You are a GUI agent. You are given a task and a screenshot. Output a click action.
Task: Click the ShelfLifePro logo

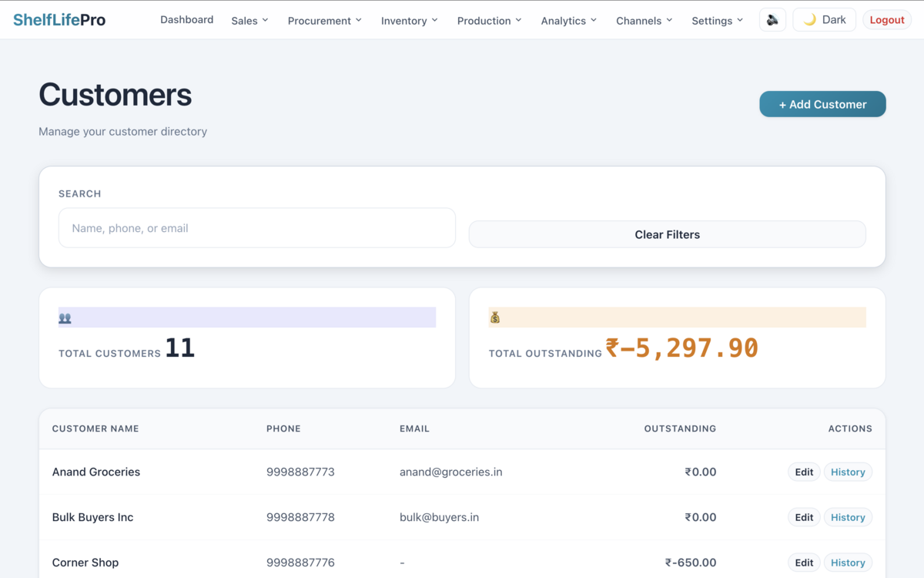pos(59,20)
